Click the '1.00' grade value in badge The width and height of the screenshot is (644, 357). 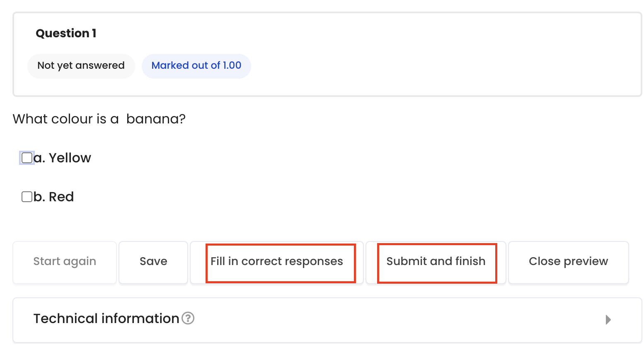click(232, 65)
